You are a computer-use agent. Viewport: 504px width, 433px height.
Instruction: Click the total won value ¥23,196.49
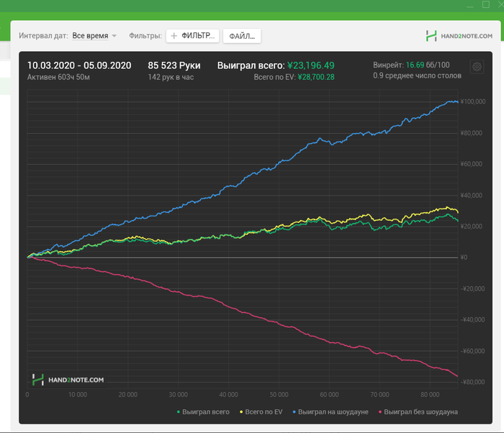coord(311,65)
